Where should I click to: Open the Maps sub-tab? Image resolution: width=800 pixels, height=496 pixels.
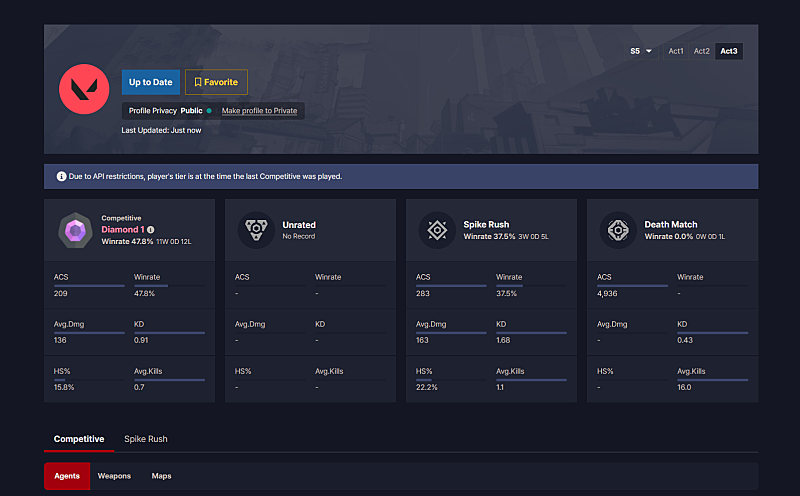[161, 476]
